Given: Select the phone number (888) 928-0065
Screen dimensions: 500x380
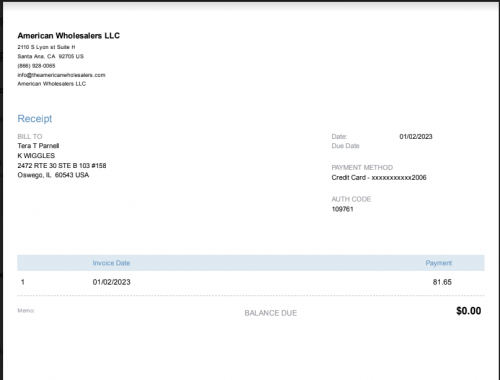Looking at the screenshot, I should tap(36, 66).
